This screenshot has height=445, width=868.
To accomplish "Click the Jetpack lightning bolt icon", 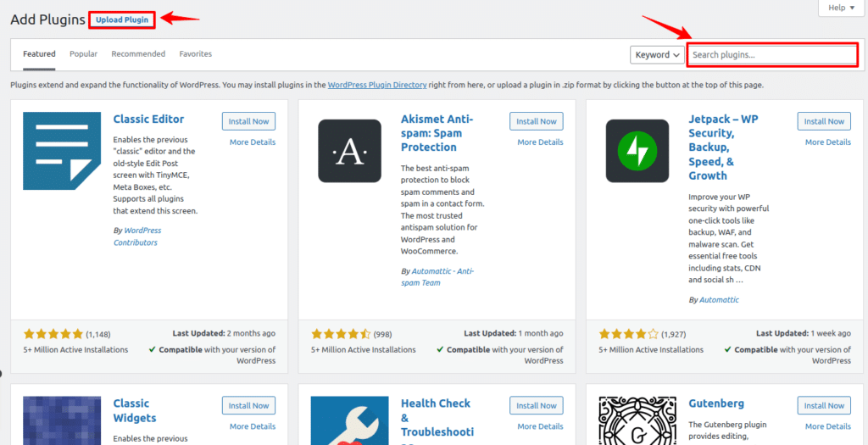I will [637, 151].
